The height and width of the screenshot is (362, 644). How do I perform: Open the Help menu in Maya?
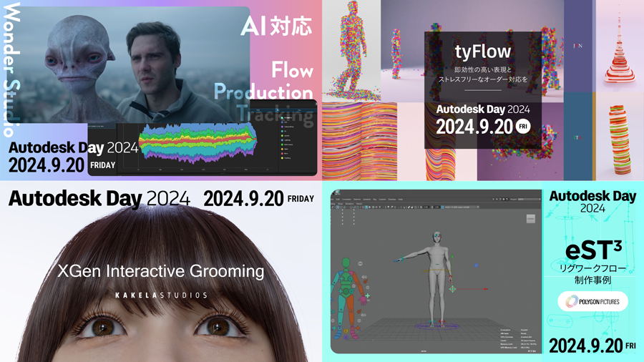pos(401,200)
